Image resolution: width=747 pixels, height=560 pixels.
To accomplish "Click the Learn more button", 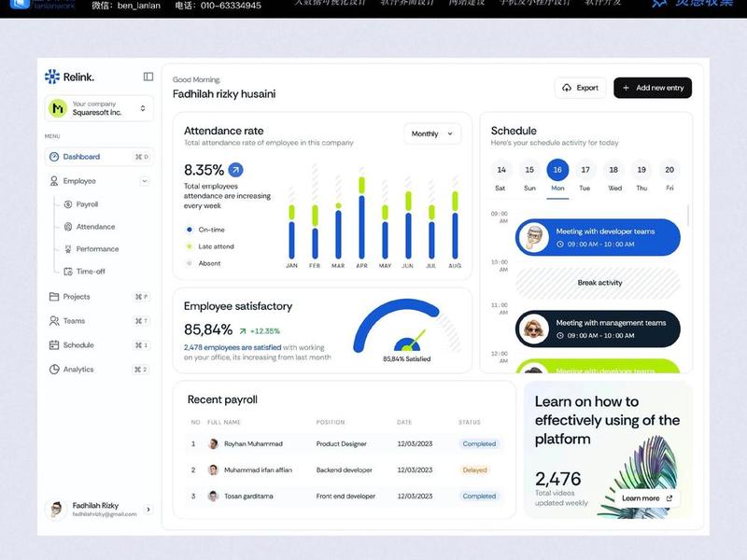I will 647,498.
